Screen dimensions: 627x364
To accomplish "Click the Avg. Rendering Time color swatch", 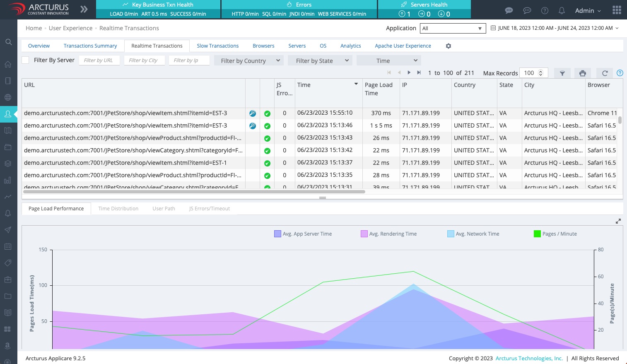I will (x=364, y=234).
